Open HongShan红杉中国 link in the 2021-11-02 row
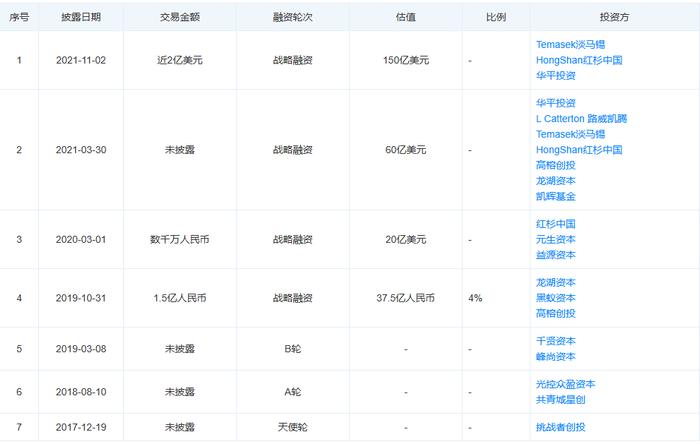The height and width of the screenshot is (444, 700). coord(579,60)
